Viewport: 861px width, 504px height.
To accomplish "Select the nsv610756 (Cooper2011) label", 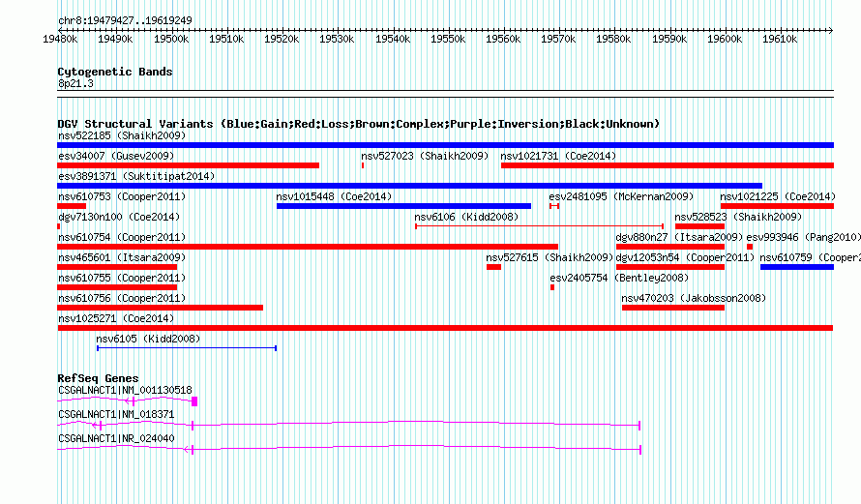I will pos(122,298).
